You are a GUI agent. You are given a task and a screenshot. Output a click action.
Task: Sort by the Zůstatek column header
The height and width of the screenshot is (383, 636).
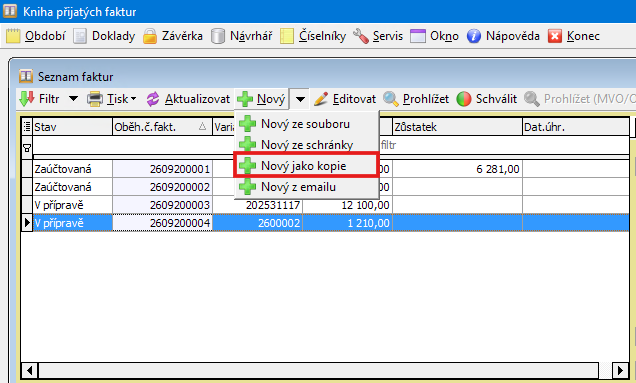pyautogui.click(x=457, y=127)
